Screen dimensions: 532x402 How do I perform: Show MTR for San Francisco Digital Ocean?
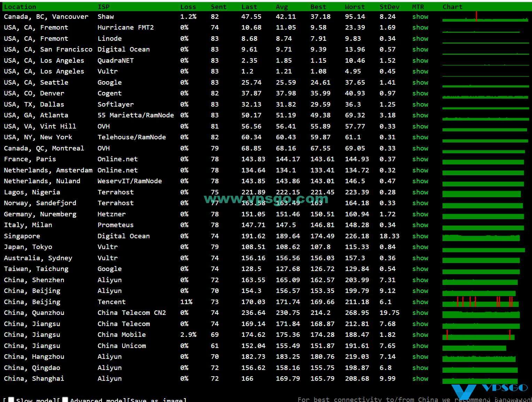click(x=420, y=49)
